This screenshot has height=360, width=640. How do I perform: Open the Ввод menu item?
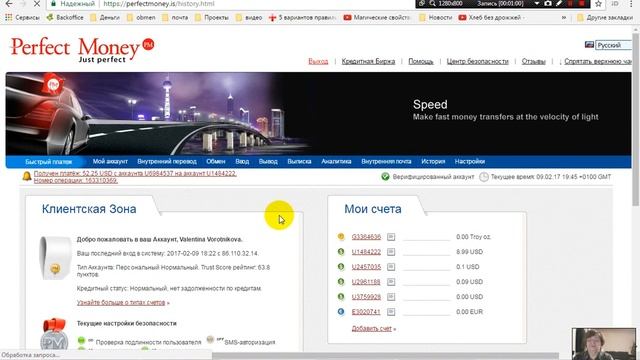tap(242, 162)
